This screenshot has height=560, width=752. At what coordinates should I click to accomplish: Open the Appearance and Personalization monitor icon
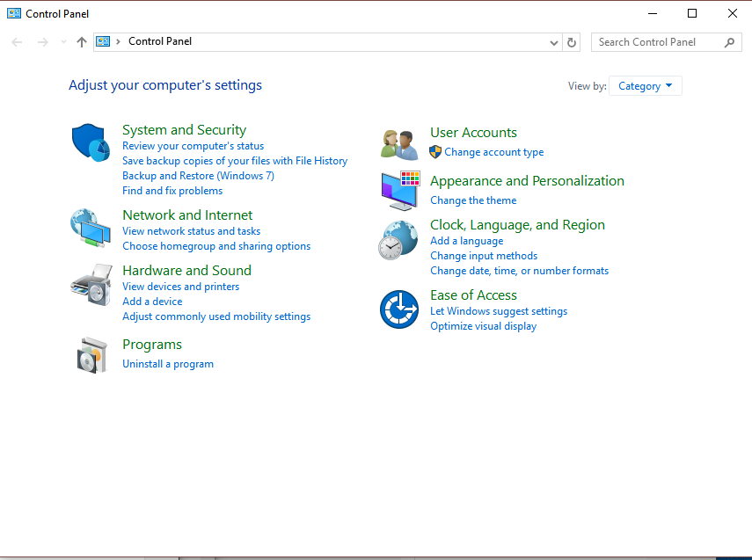pos(400,191)
